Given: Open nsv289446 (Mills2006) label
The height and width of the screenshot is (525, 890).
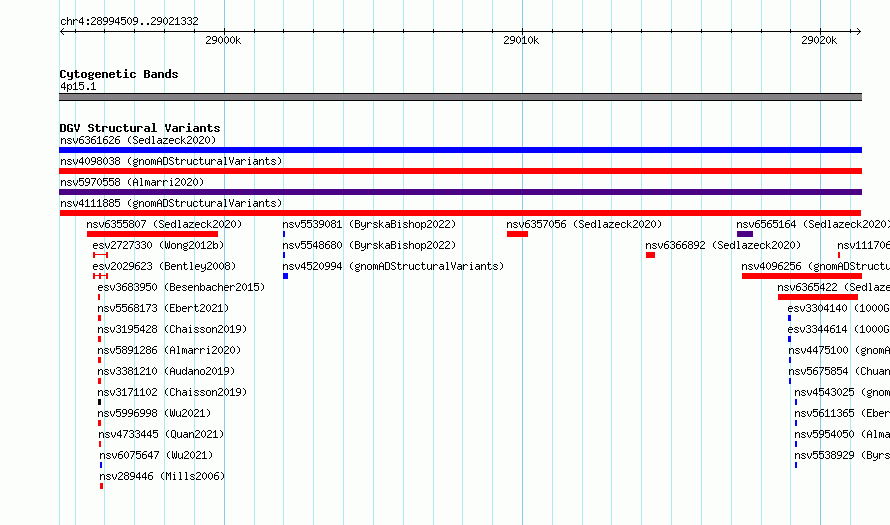Looking at the screenshot, I should (162, 476).
